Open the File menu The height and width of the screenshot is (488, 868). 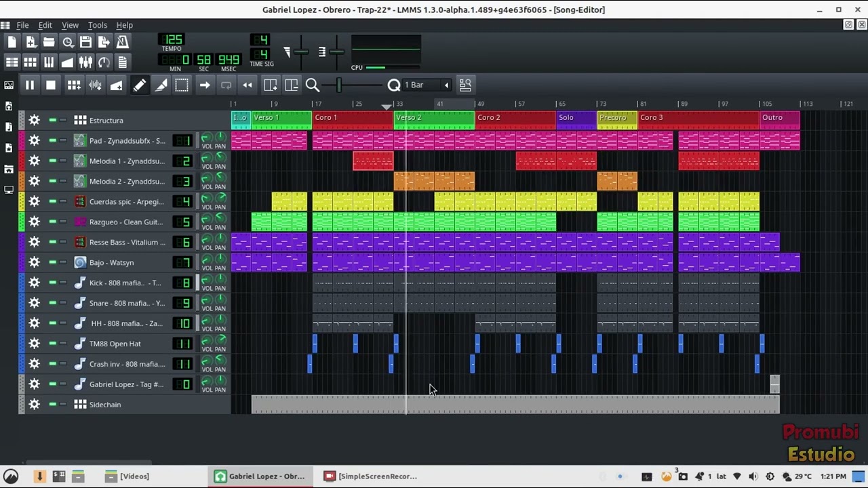coord(22,25)
